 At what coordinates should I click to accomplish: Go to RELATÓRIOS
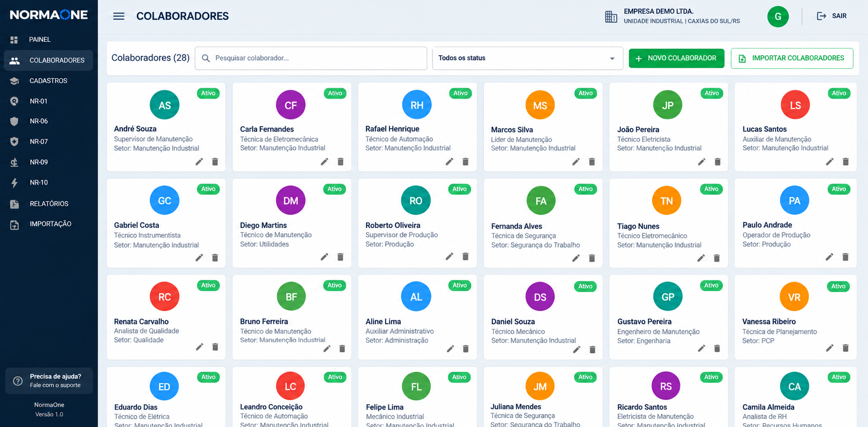click(49, 204)
